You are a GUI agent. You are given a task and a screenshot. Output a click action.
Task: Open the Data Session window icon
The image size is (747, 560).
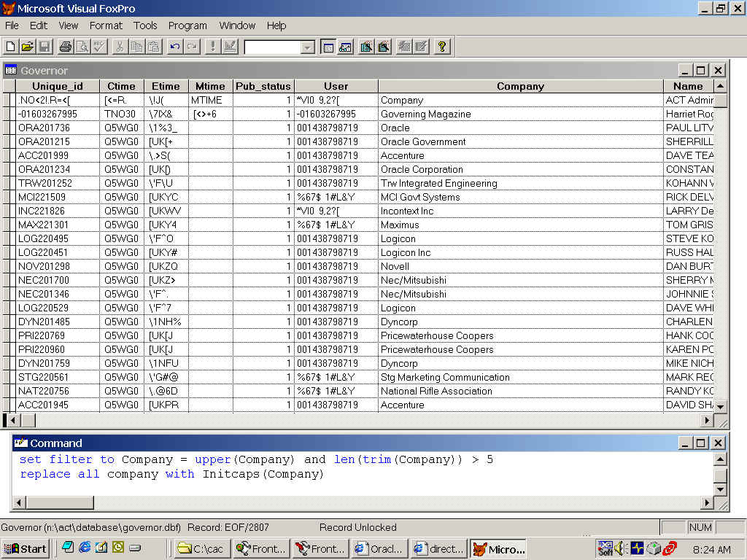(x=345, y=47)
